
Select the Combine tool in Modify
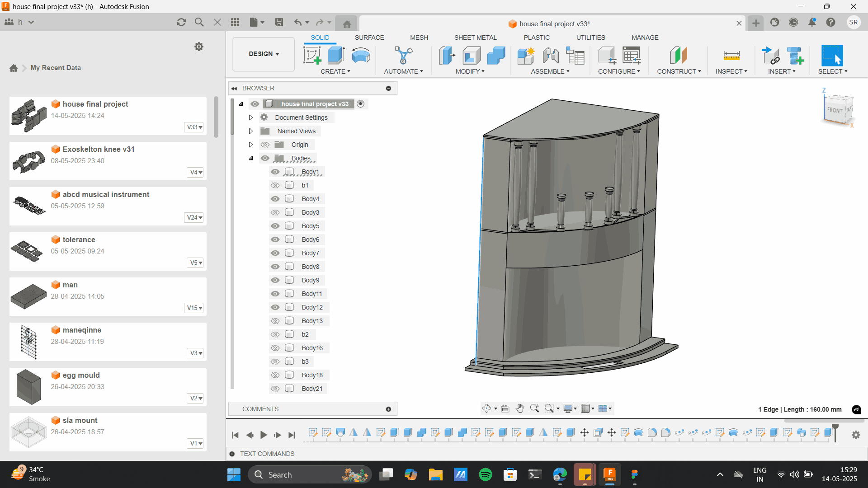[496, 56]
